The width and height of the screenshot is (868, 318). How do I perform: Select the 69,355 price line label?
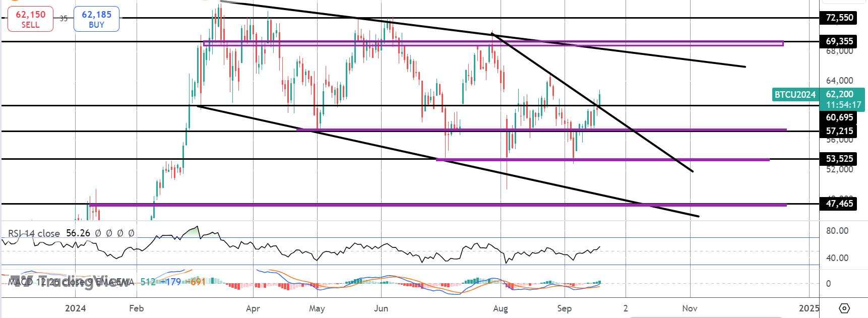[839, 41]
